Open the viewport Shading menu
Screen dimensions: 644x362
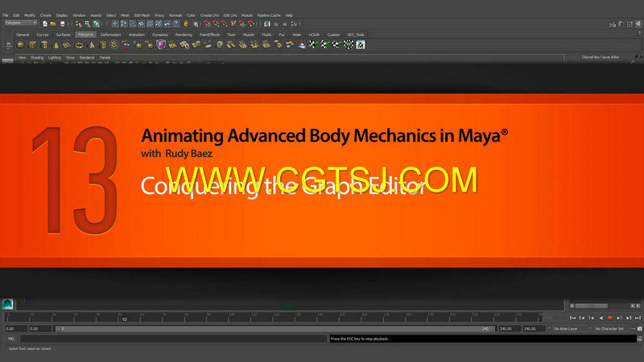[37, 57]
